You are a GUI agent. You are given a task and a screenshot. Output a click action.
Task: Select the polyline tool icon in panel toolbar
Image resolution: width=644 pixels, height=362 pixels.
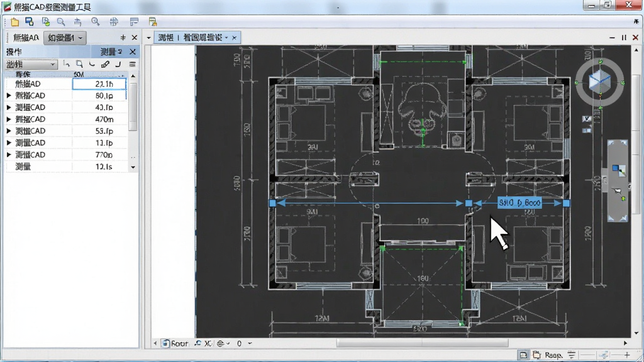click(67, 64)
